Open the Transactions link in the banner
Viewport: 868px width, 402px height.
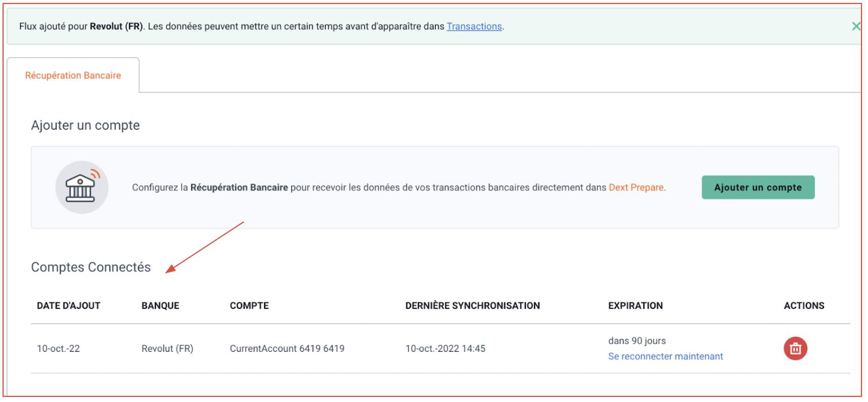(x=474, y=26)
